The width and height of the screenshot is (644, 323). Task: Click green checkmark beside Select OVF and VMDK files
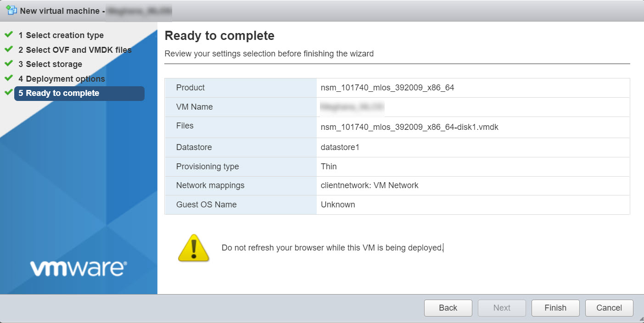(x=8, y=49)
